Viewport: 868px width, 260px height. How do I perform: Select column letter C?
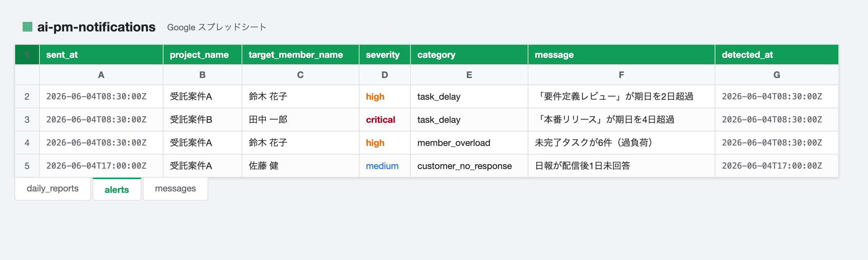(301, 75)
